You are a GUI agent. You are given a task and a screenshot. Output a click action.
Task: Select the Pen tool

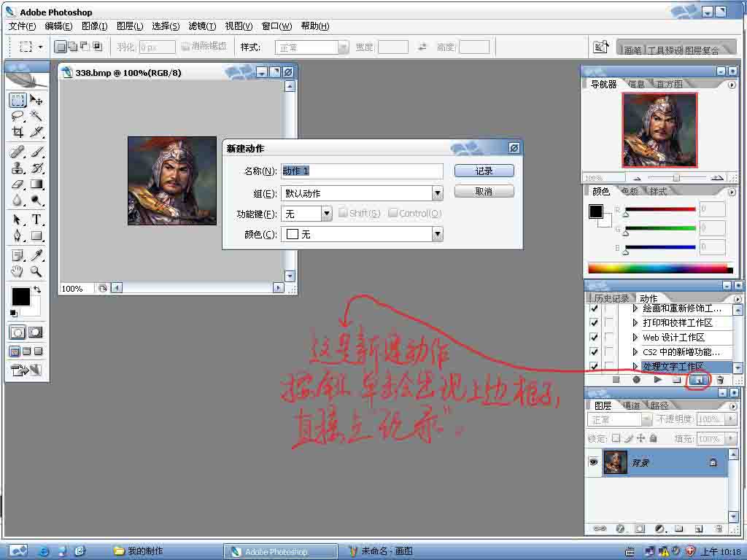click(x=18, y=236)
